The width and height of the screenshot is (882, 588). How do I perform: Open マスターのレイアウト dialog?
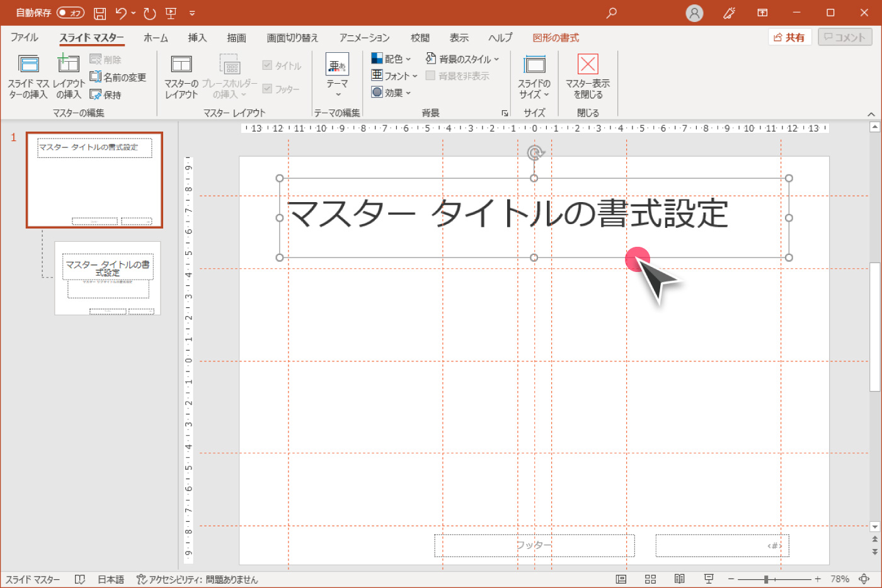(181, 77)
